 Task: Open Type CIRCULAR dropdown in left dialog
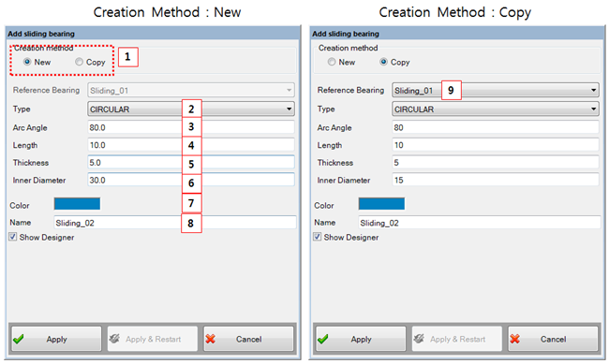tap(191, 109)
